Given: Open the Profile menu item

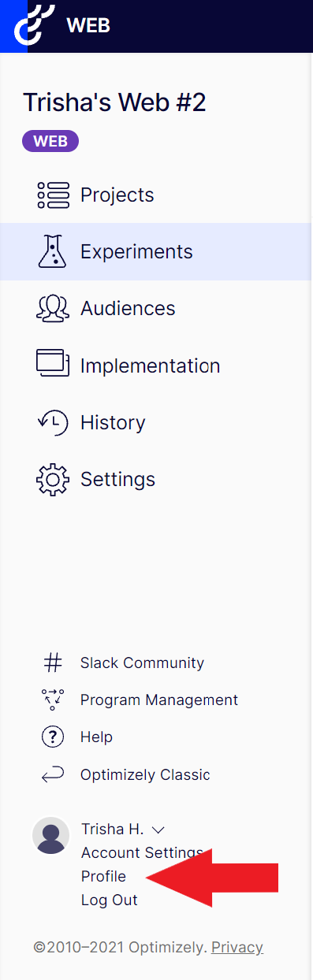Looking at the screenshot, I should coord(103,876).
